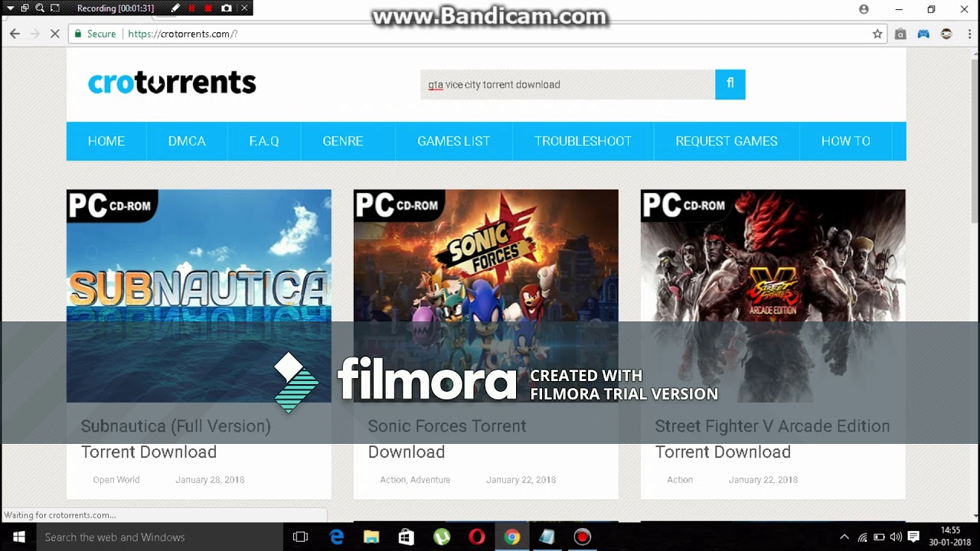
Task: Launch Microsoft Edge from the taskbar
Action: tap(336, 537)
